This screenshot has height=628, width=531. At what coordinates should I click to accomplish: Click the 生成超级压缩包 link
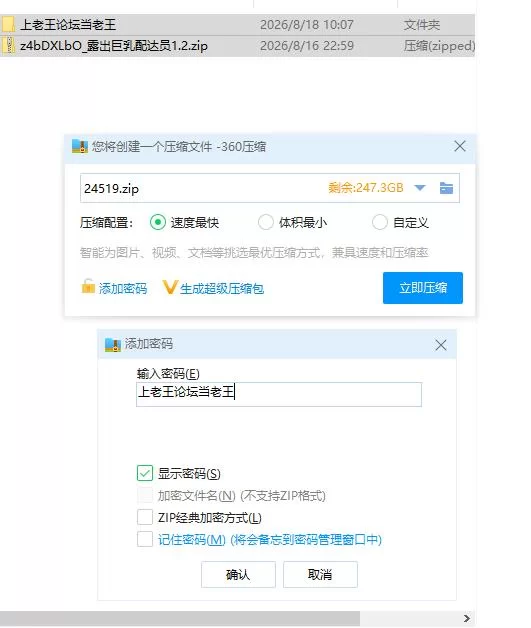click(222, 288)
